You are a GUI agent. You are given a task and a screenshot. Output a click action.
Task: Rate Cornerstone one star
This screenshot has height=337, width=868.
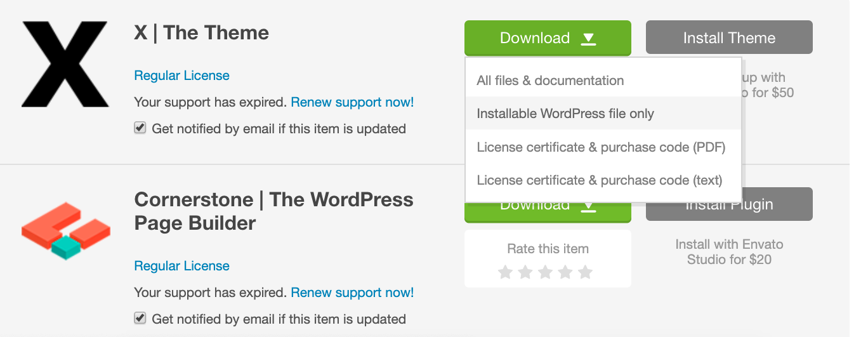tap(506, 272)
